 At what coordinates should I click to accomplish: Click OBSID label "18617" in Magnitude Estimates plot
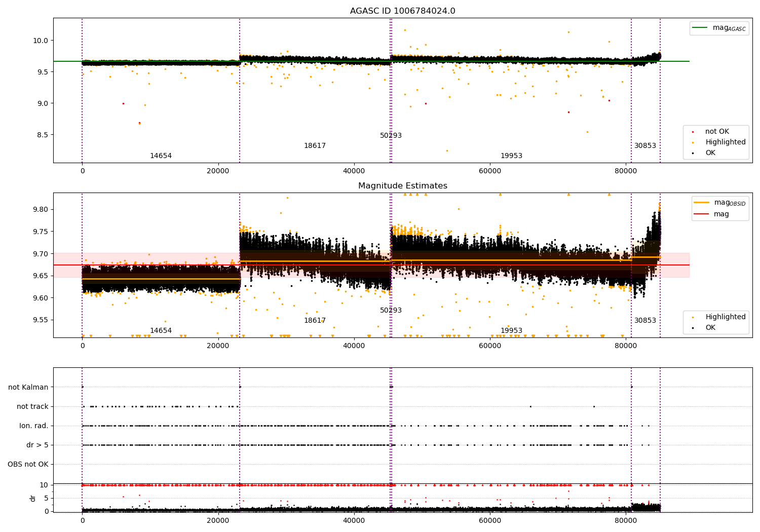[315, 321]
